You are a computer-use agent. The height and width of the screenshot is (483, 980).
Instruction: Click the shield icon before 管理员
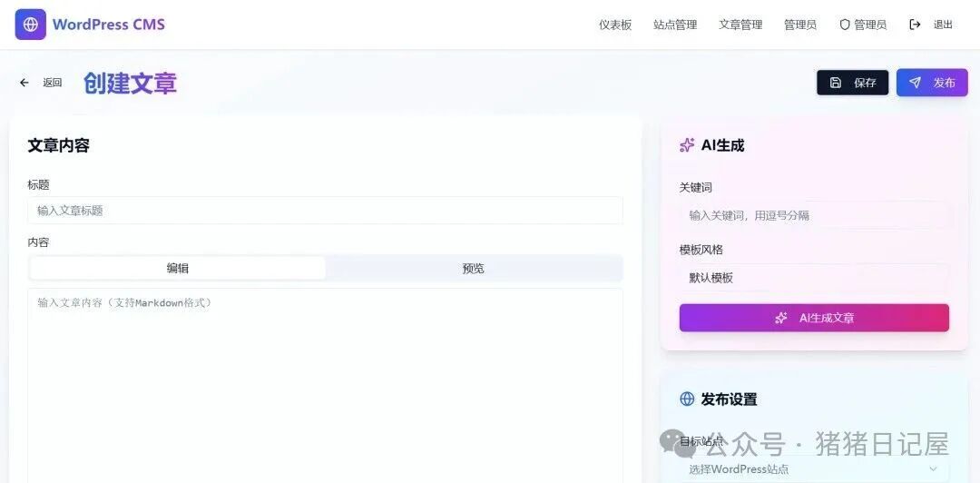click(x=845, y=25)
